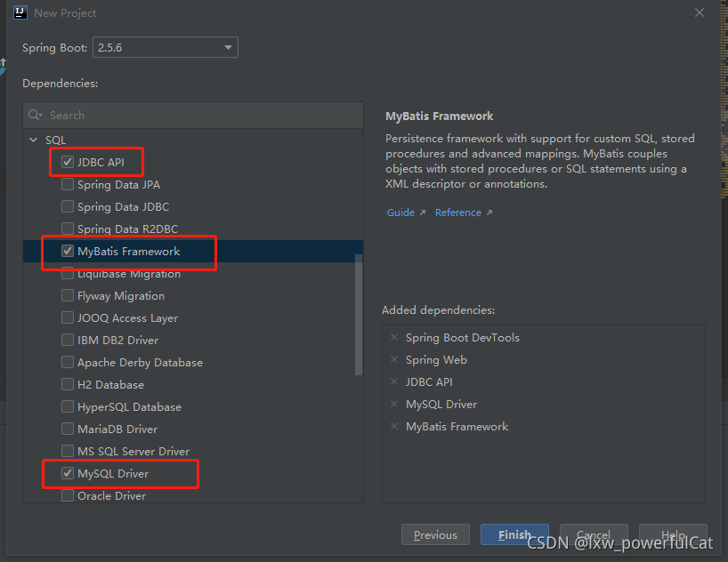The image size is (728, 562).
Task: Enable the IBM DB2 Driver checkbox
Action: point(68,341)
